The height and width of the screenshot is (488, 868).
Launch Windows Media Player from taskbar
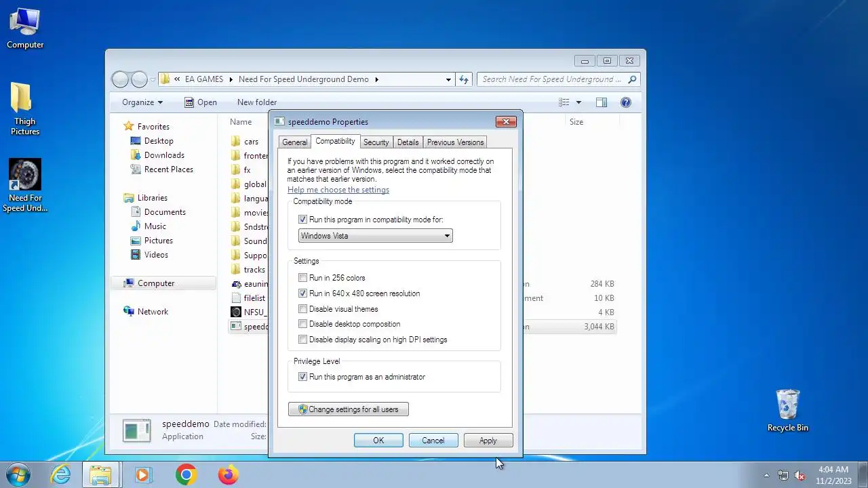point(143,474)
